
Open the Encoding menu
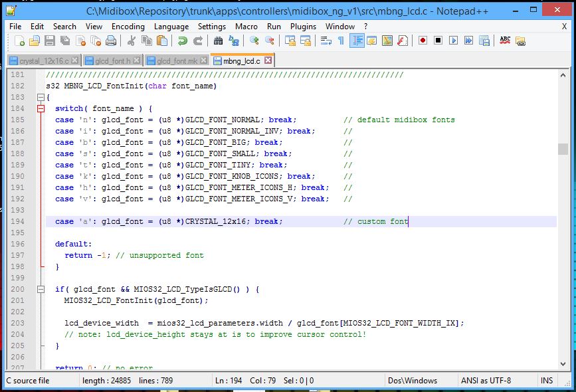(x=128, y=26)
